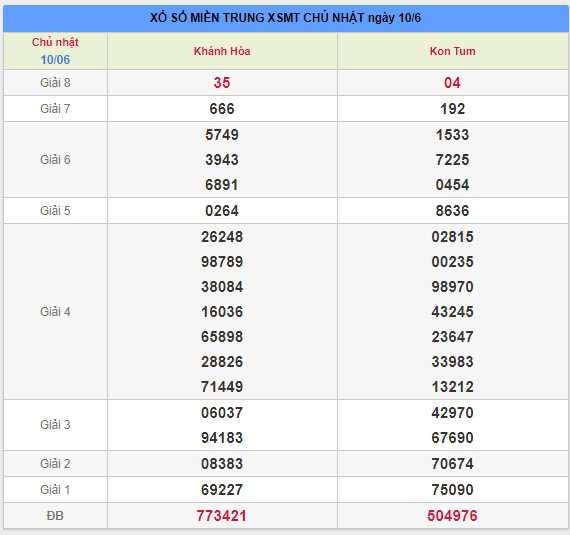Click the Giải 8 row label
The image size is (570, 535).
(x=55, y=83)
